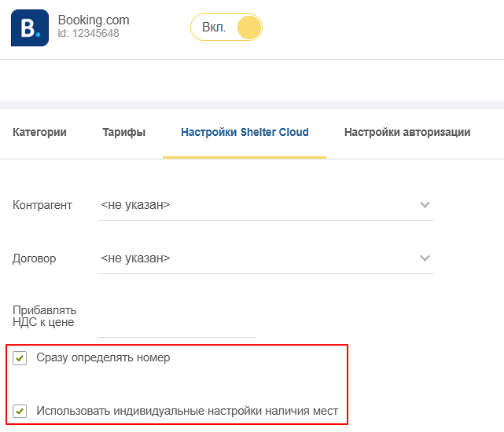
Task: Click the Сразу определять номер label text
Action: click(x=103, y=357)
